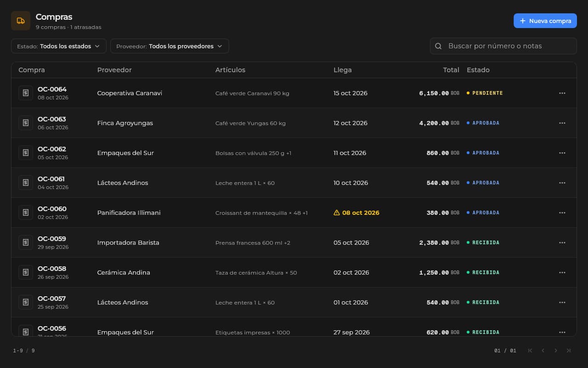Sort by the Total column header

(x=451, y=70)
